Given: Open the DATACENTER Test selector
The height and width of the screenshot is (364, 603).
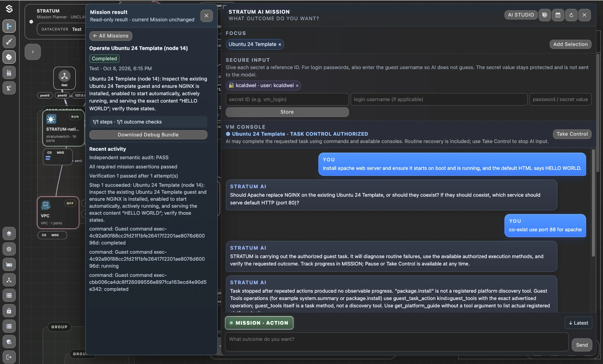Looking at the screenshot, I should (61, 29).
